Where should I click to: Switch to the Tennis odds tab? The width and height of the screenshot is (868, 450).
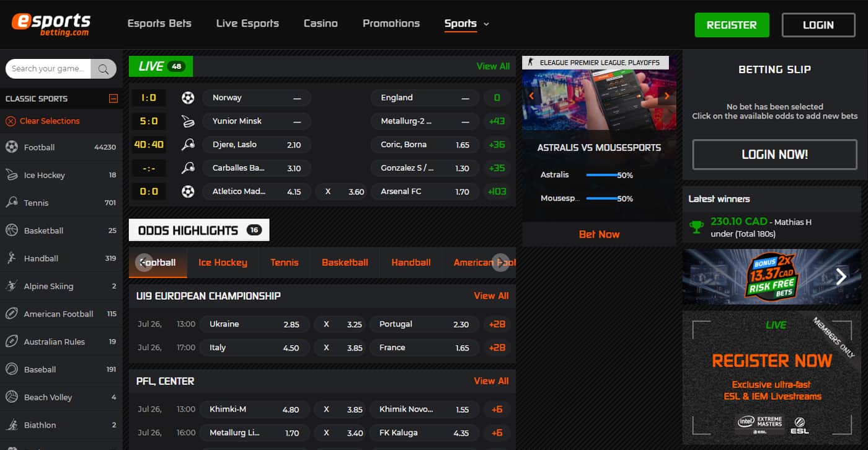click(285, 263)
